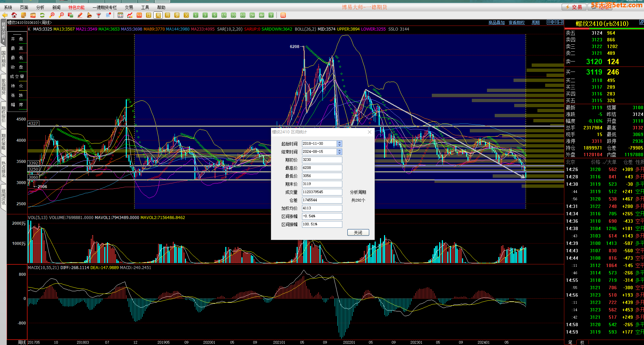
Task: Select the red pencil drawing tool
Action: click(x=80, y=15)
